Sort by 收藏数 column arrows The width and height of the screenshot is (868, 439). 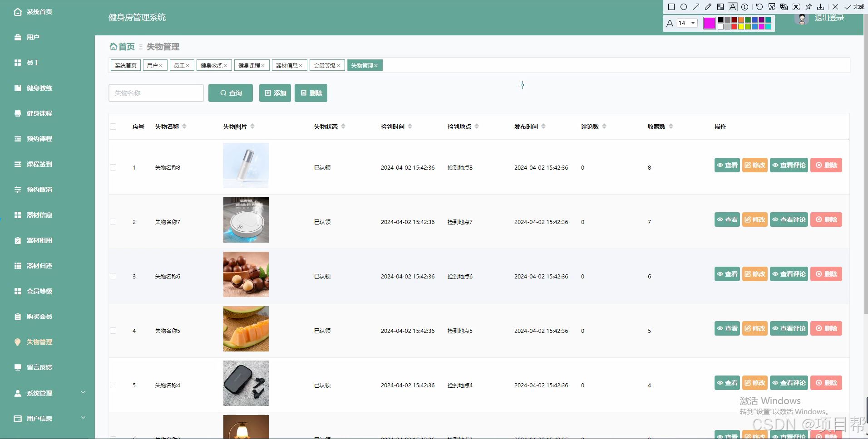click(x=671, y=127)
